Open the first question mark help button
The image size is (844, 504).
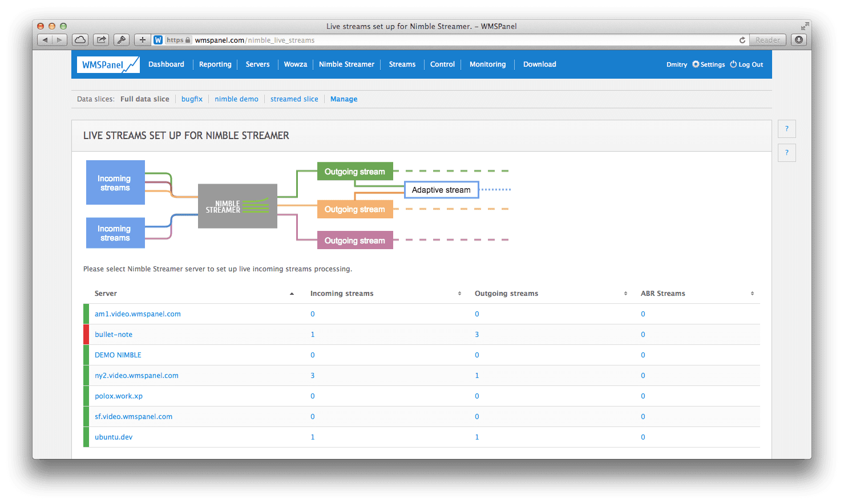(787, 129)
